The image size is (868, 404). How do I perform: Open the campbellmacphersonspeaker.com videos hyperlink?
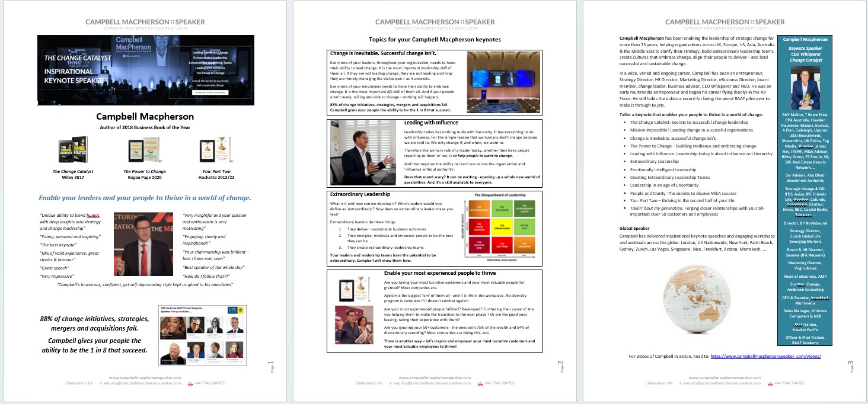click(765, 356)
